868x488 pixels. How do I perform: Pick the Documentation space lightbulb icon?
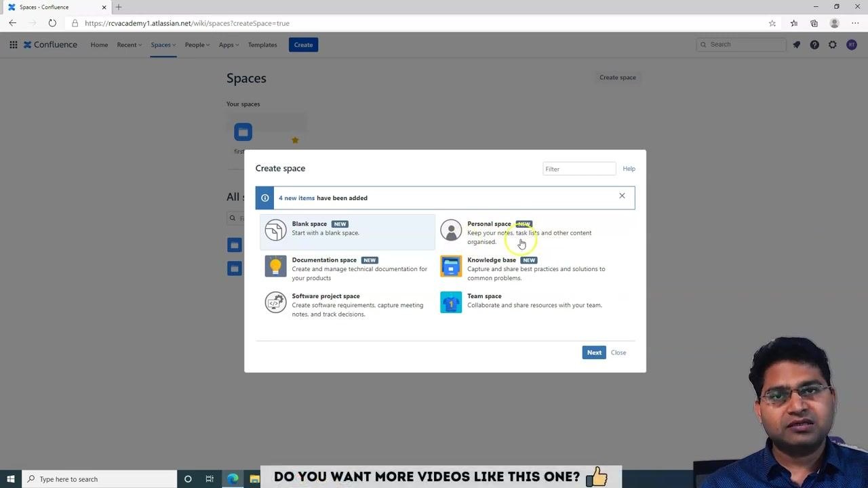(275, 266)
